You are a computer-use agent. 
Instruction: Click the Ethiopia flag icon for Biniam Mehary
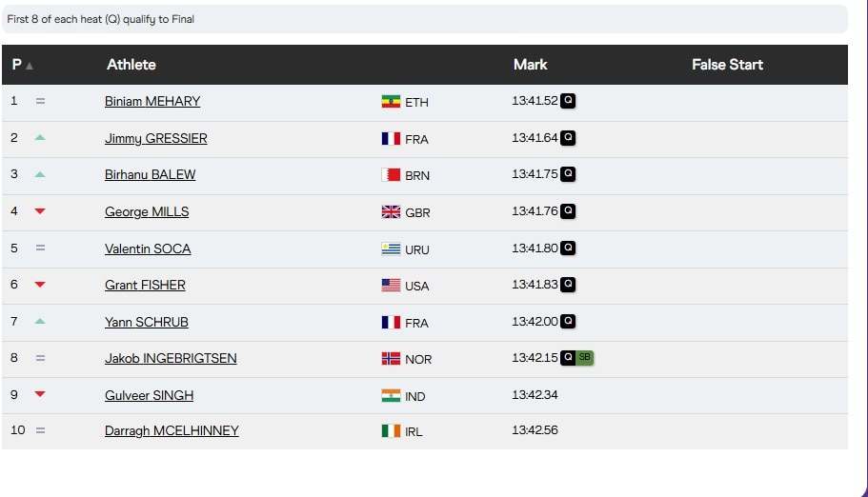pos(391,102)
